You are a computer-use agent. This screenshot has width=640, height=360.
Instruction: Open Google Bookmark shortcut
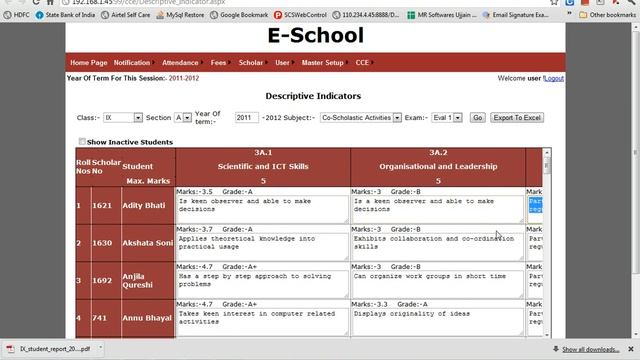(x=239, y=15)
